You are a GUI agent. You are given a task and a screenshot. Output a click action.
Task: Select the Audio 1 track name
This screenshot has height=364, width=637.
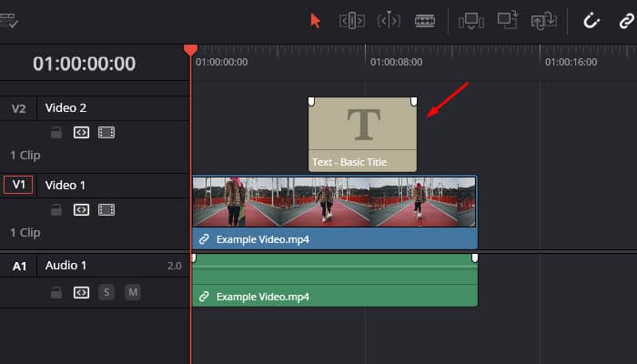66,266
